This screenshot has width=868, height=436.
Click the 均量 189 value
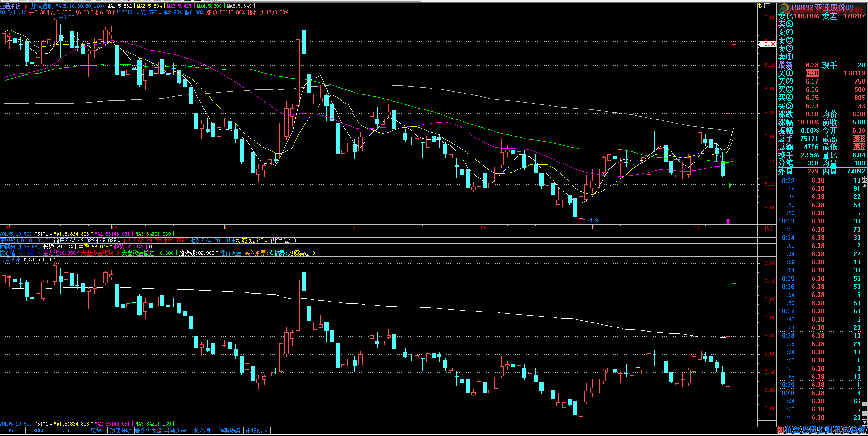pyautogui.click(x=860, y=163)
